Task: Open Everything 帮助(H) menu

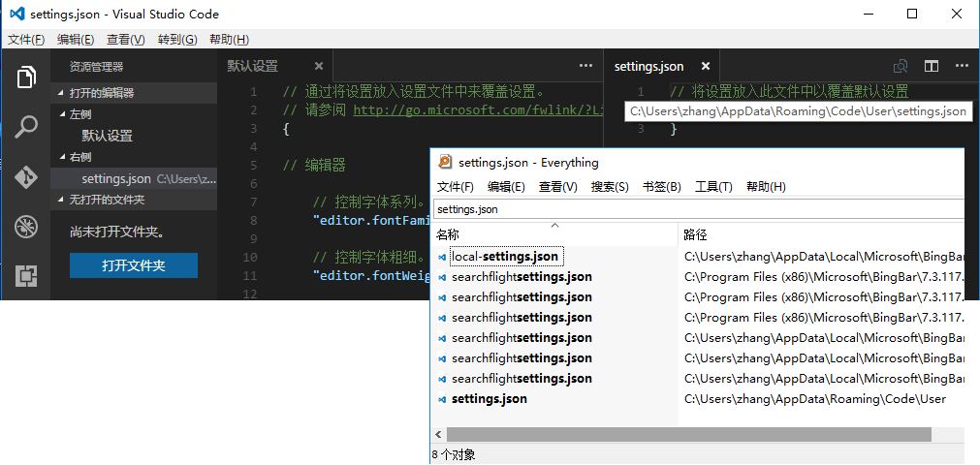Action: (x=766, y=187)
